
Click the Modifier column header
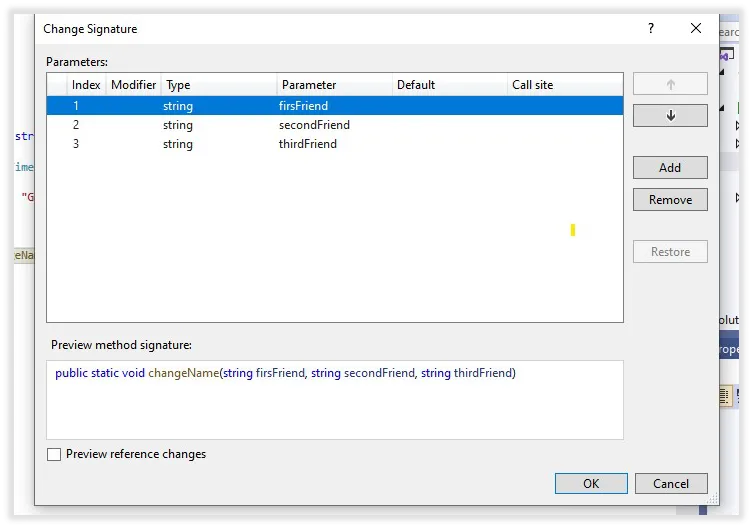(133, 85)
